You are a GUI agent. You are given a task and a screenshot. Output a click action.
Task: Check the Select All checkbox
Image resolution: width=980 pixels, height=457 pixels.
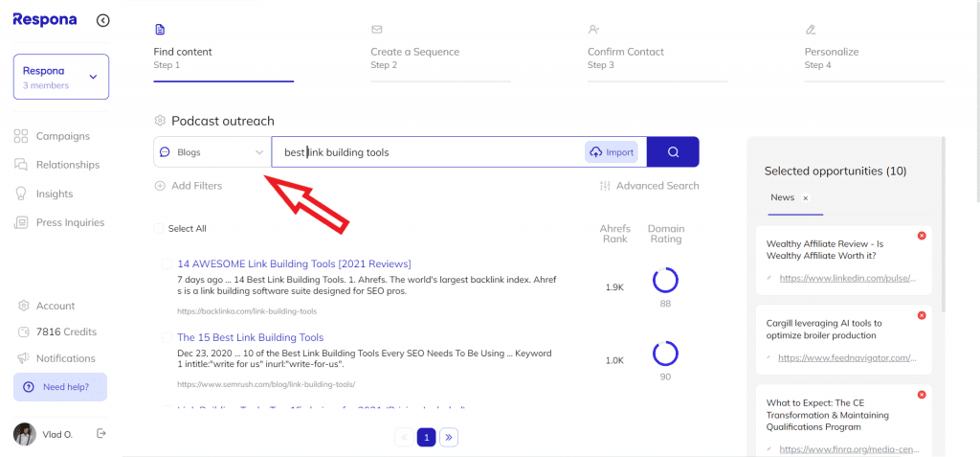(x=159, y=228)
